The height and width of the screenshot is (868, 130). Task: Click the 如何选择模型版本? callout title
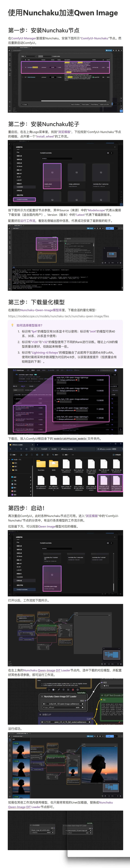(29, 326)
